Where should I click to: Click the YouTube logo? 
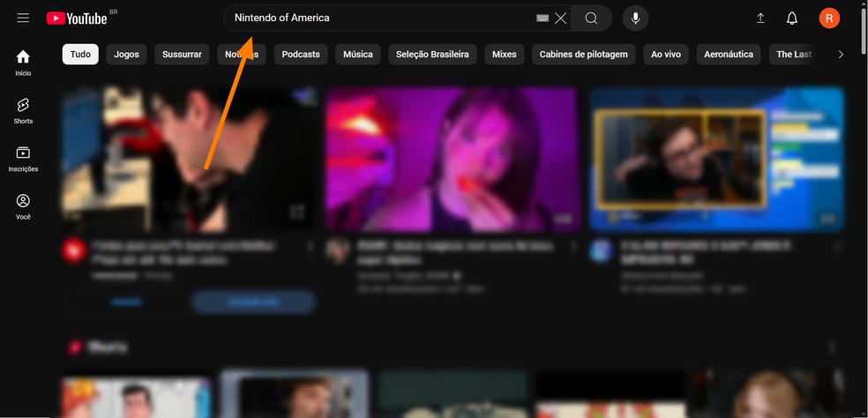77,19
